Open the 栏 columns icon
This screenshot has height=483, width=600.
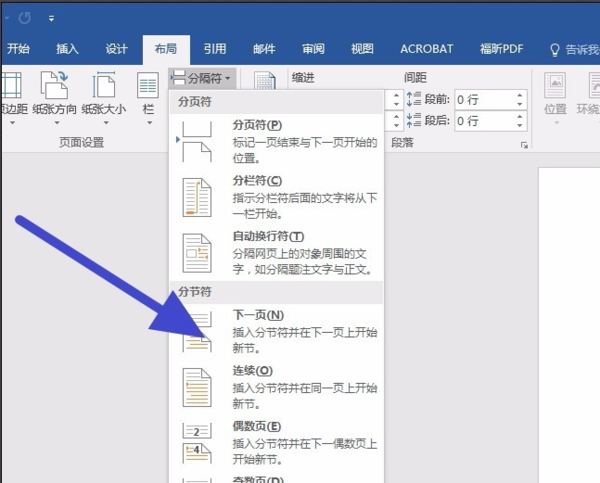(148, 86)
